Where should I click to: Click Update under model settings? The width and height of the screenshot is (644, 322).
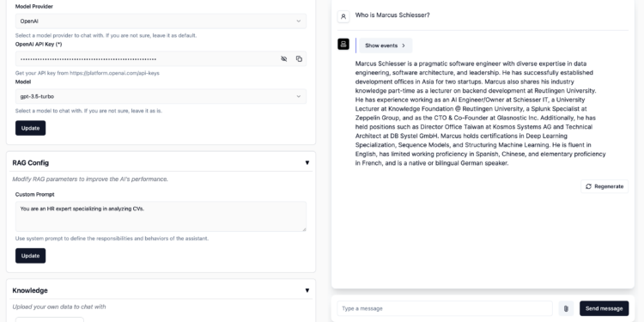point(30,128)
